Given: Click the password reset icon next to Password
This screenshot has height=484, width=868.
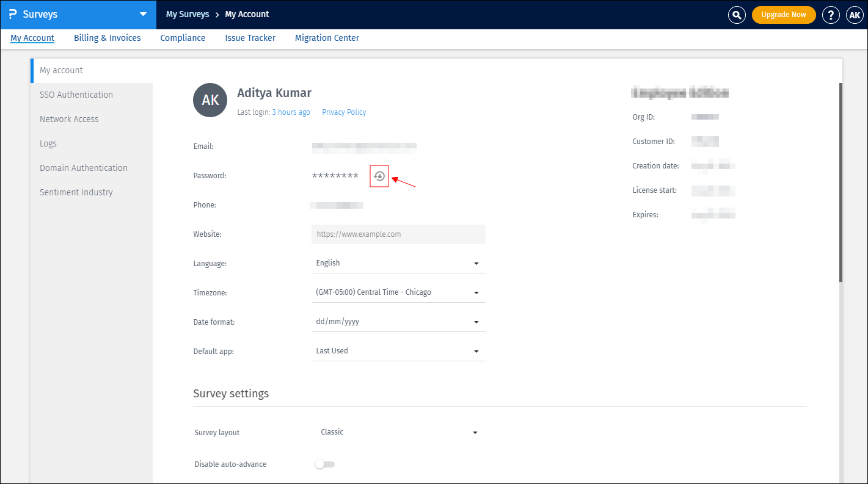Looking at the screenshot, I should 379,176.
